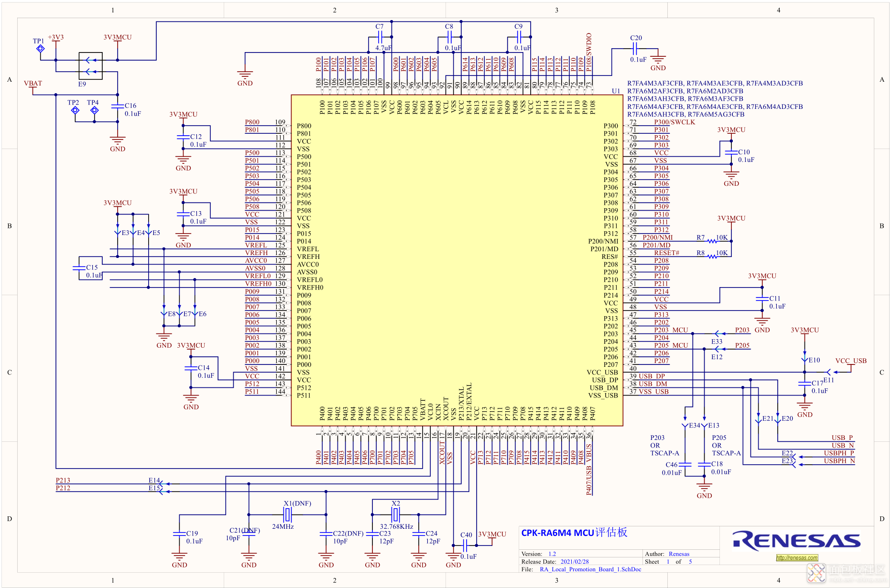The image size is (892, 588).
Task: Click the P108/SWDIO net label
Action: point(588,52)
